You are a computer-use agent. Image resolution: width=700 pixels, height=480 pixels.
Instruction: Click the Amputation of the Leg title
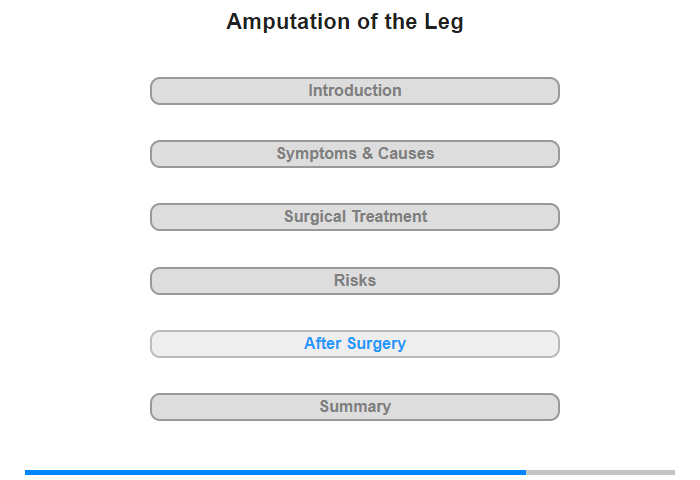point(345,22)
